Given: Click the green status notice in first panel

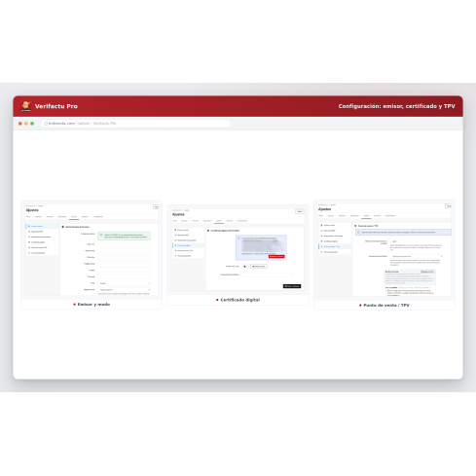Looking at the screenshot, I should [x=124, y=236].
